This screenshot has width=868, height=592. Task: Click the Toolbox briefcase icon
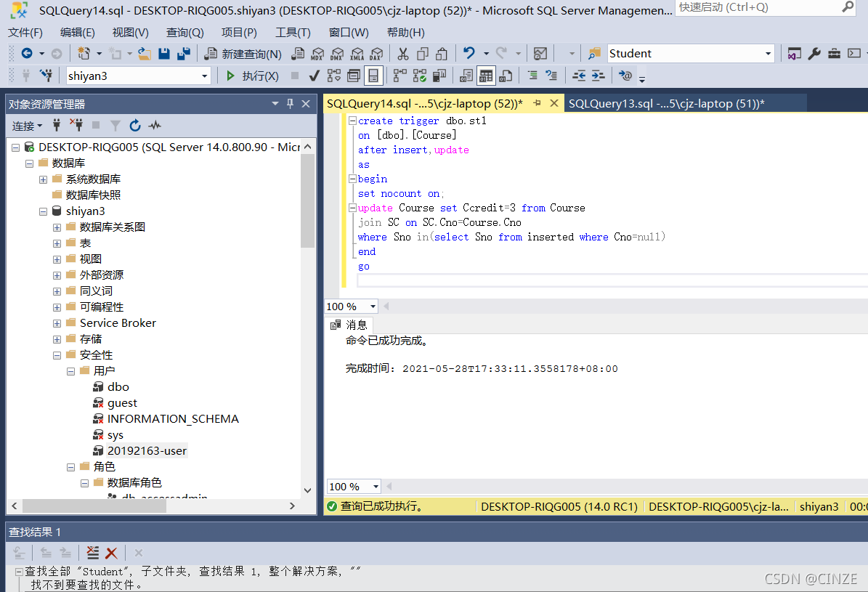[835, 54]
